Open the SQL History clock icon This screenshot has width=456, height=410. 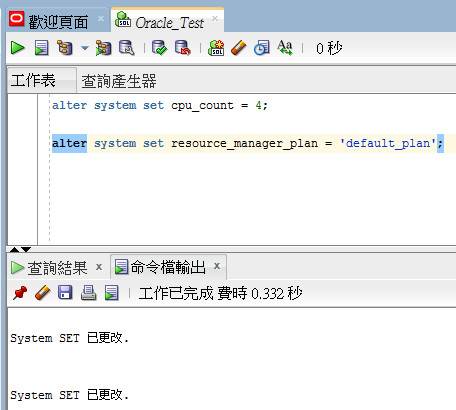tap(262, 48)
